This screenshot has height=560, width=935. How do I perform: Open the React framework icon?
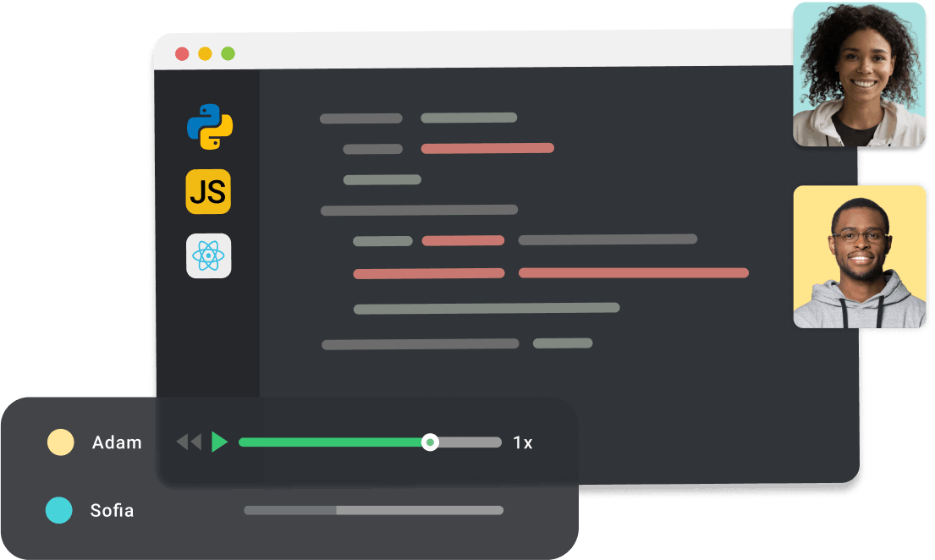(208, 255)
